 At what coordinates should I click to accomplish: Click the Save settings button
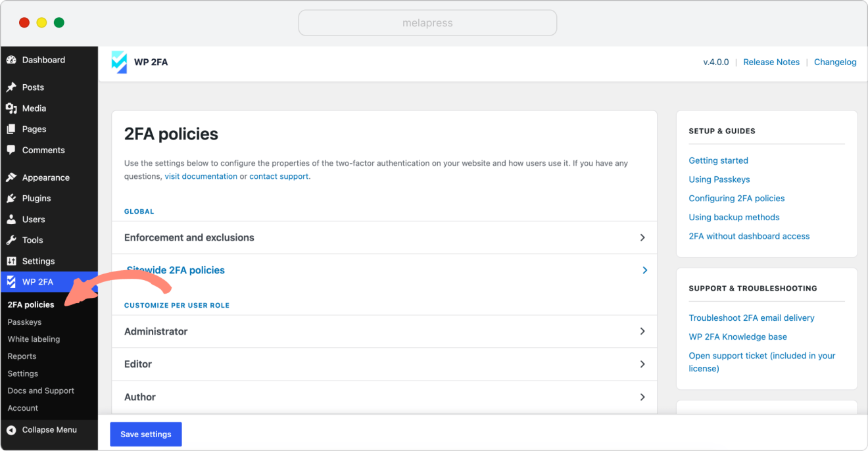[146, 435]
